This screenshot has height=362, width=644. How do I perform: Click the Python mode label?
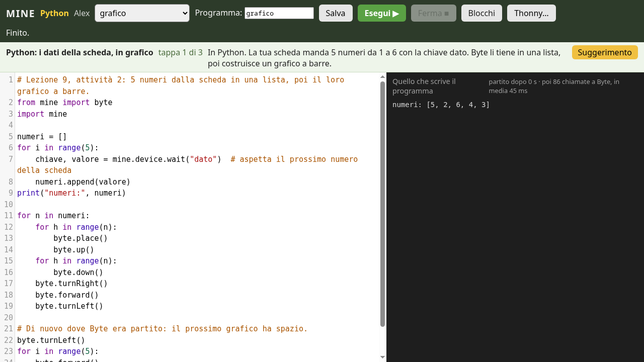click(x=54, y=13)
